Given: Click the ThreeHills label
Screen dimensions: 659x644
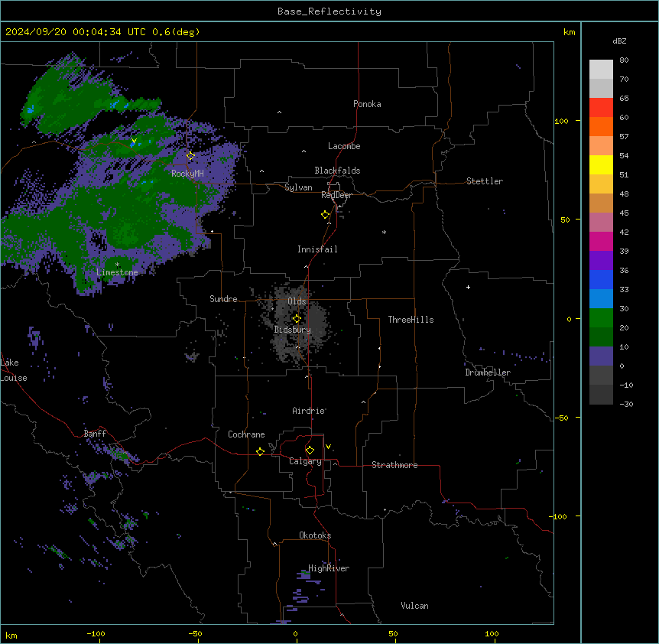Looking at the screenshot, I should [411, 320].
